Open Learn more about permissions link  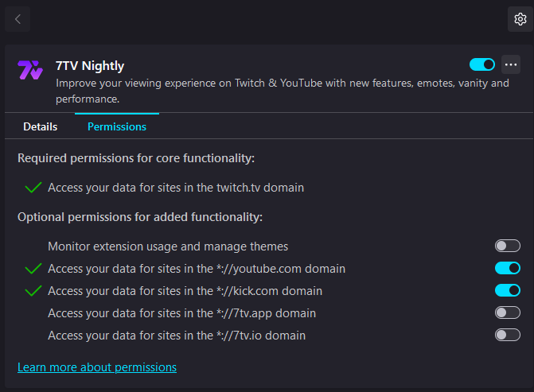[x=97, y=367]
